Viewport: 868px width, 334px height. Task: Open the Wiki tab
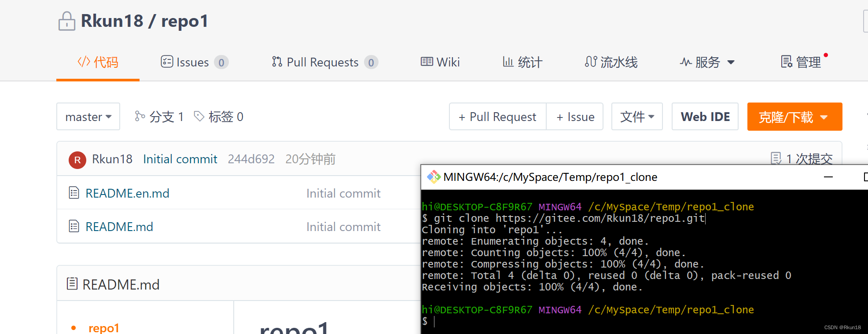click(x=440, y=62)
